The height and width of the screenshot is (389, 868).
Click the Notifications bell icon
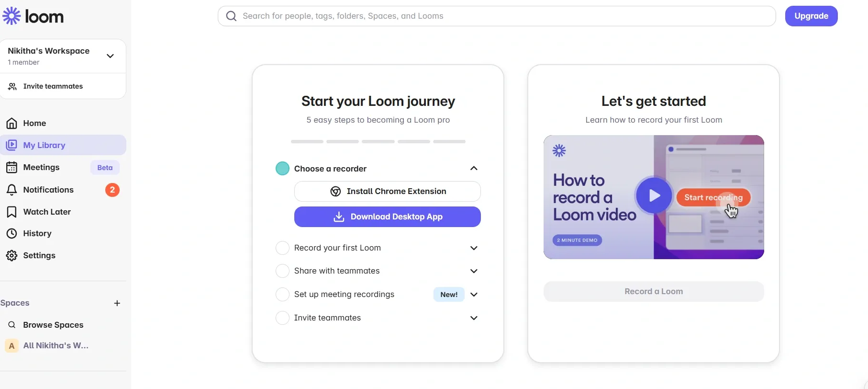click(12, 190)
